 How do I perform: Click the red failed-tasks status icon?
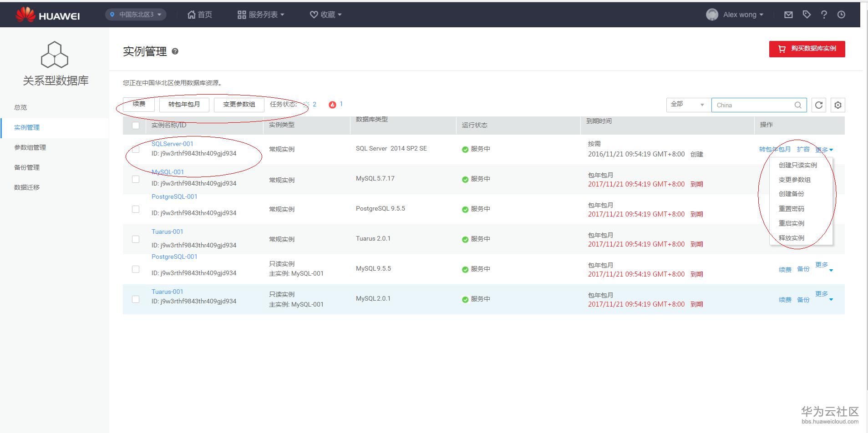pos(332,105)
